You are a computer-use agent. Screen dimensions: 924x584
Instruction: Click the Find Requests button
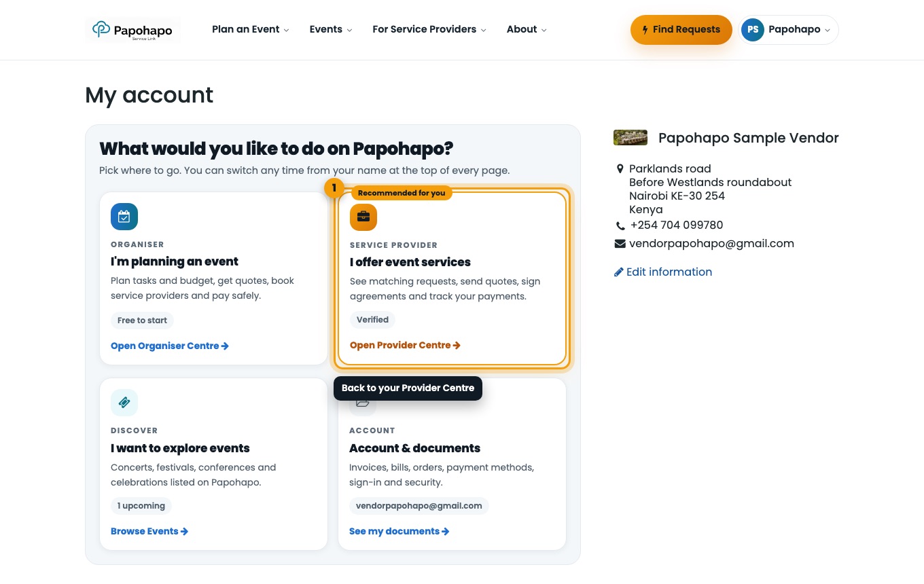point(681,30)
